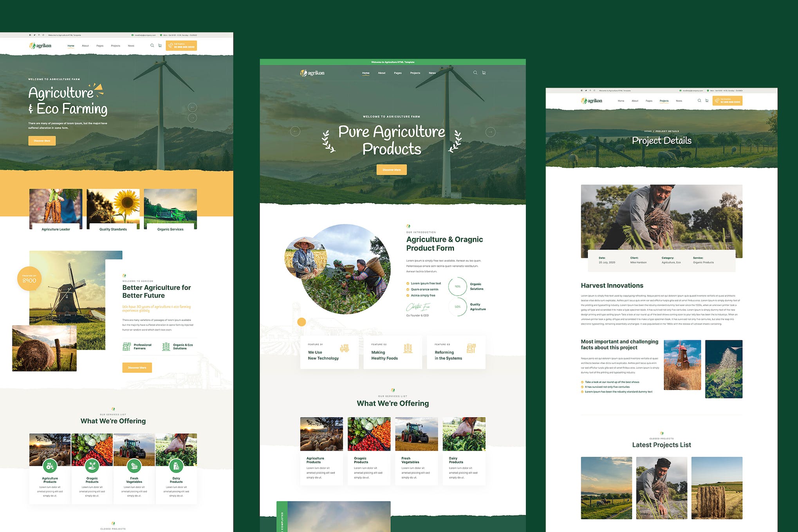The height and width of the screenshot is (532, 798).
Task: Click the 90% Organic Solutions progress circle
Action: tap(457, 286)
